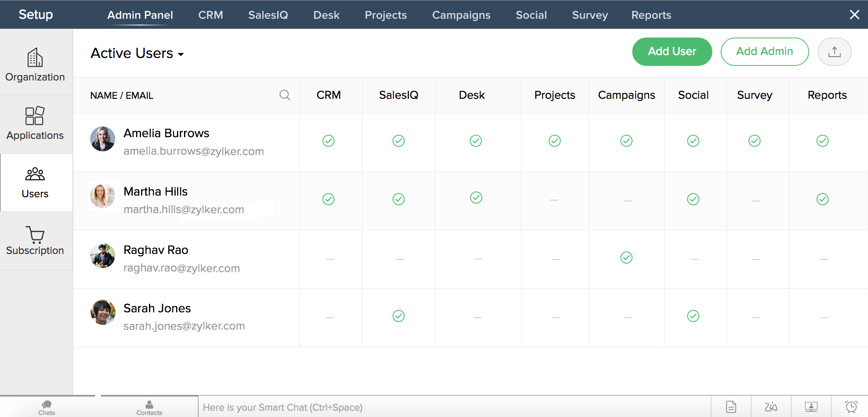Open Chats at the bottom bar
The height and width of the screenshot is (417, 868).
[x=47, y=407]
